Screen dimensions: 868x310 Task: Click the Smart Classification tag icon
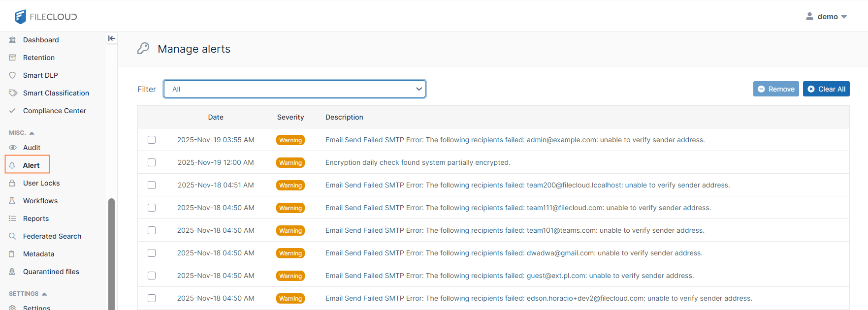(x=13, y=93)
